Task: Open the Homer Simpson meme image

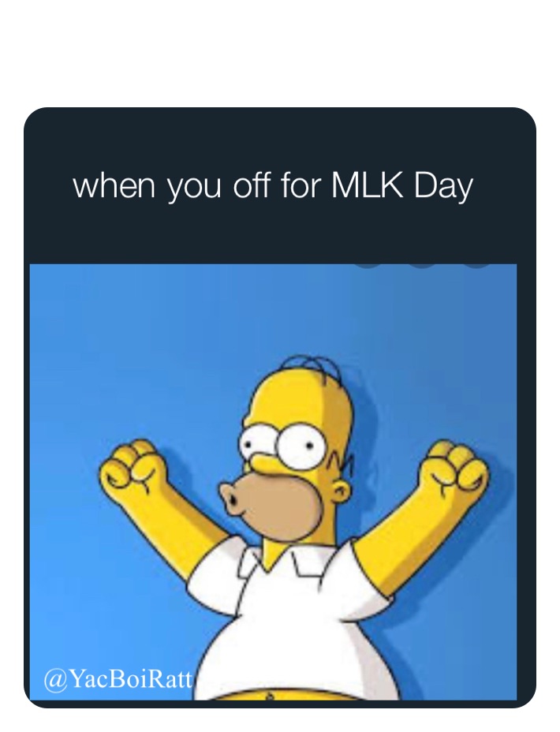Action: point(273,482)
